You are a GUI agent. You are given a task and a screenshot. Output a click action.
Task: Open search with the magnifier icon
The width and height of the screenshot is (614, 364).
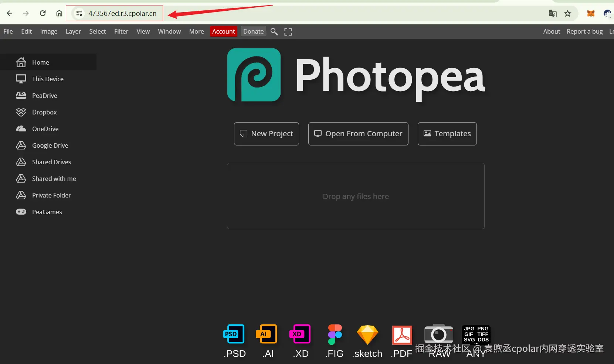click(x=274, y=32)
